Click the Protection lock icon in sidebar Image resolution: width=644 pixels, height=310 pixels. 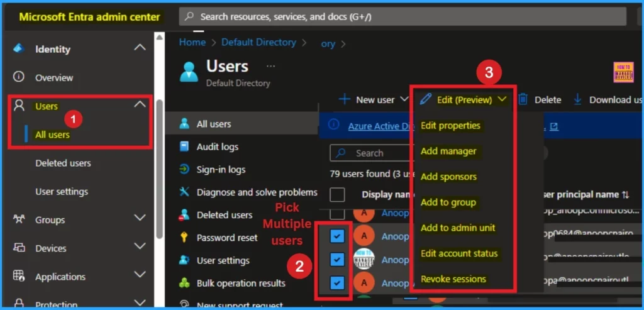(19, 304)
